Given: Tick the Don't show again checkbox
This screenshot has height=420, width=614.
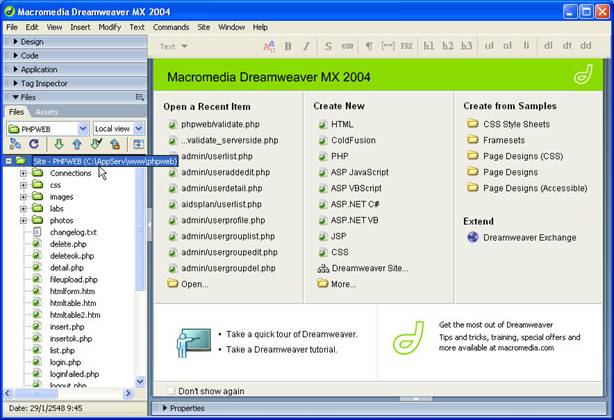Looking at the screenshot, I should point(171,391).
